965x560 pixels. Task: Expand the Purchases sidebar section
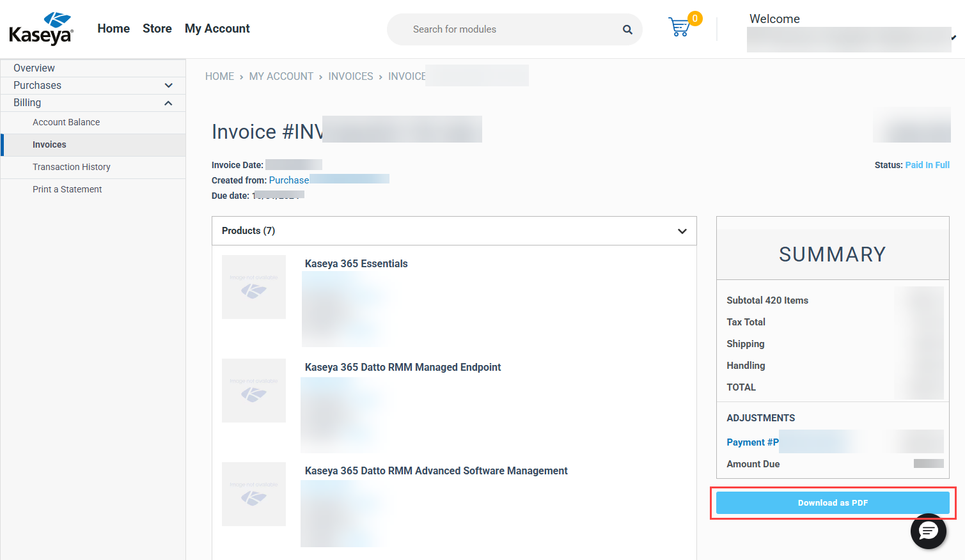[x=168, y=86]
